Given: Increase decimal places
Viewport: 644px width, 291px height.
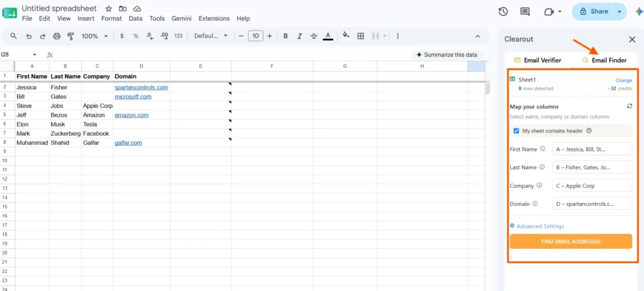Looking at the screenshot, I should point(164,36).
